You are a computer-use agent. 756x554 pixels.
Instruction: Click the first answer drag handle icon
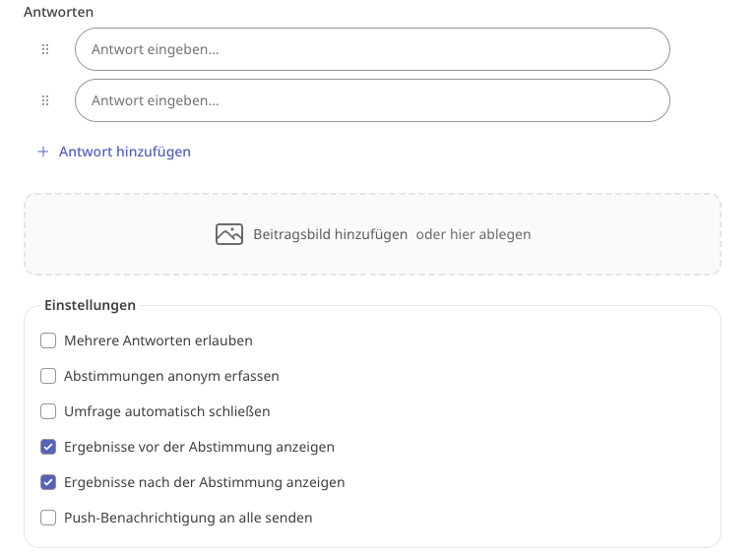click(x=45, y=49)
